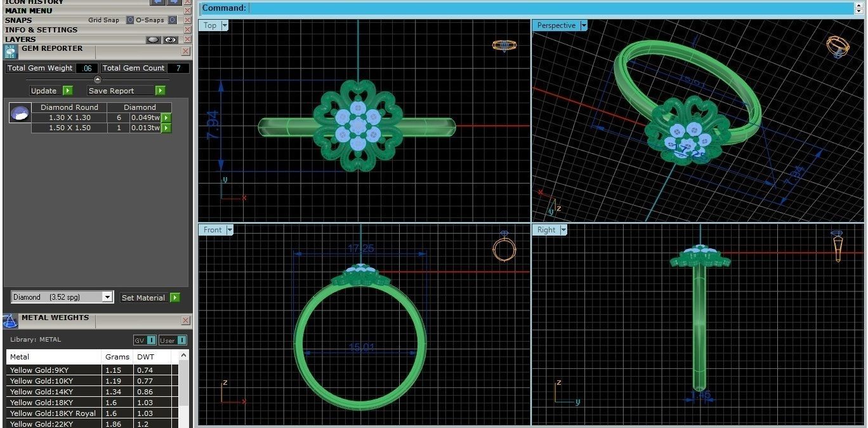This screenshot has width=868, height=428.
Task: Click the Metal column header
Action: (x=54, y=357)
